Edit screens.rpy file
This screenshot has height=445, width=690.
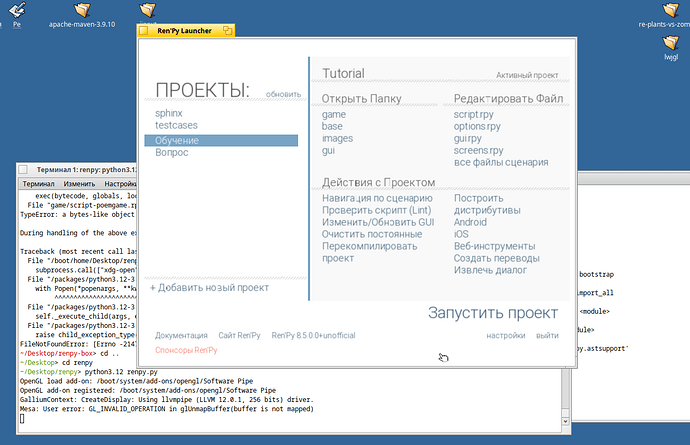pyautogui.click(x=478, y=151)
